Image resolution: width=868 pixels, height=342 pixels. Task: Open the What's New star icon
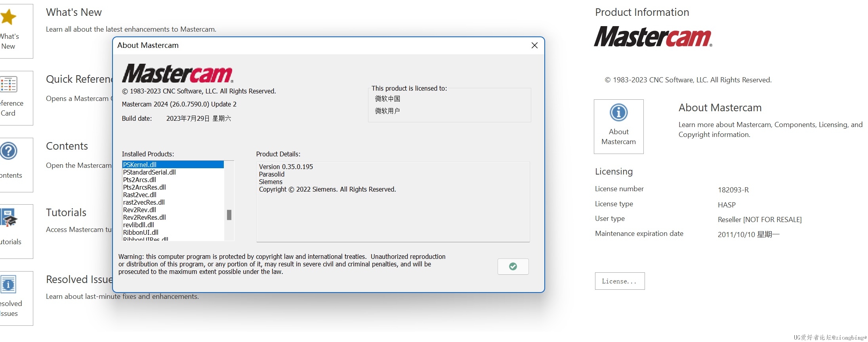[x=8, y=17]
